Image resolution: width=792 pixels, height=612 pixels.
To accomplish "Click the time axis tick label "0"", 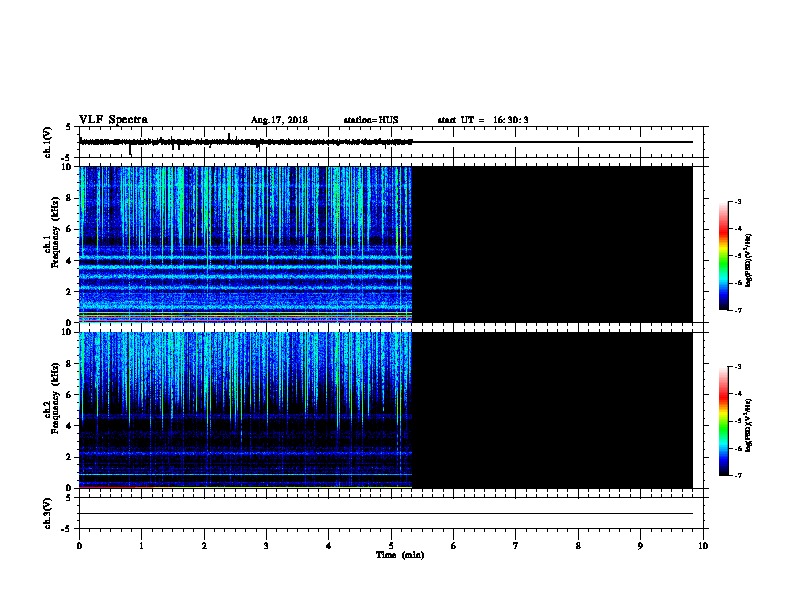I will pos(79,545).
